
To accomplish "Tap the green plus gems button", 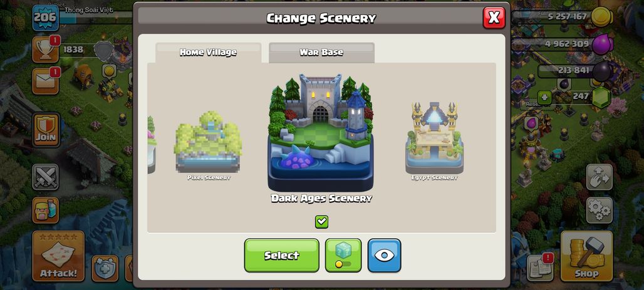I will (x=544, y=97).
